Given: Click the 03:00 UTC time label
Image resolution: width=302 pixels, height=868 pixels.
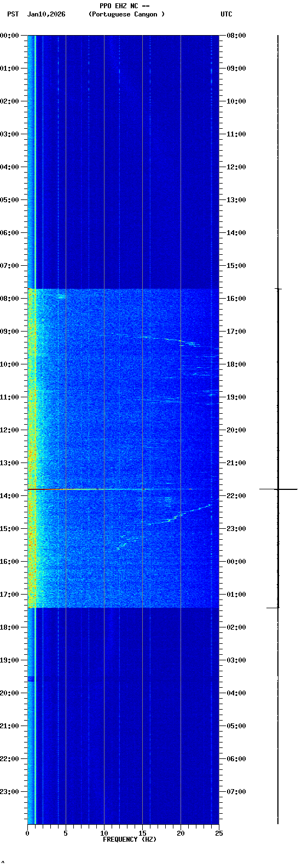Looking at the screenshot, I should pyautogui.click(x=236, y=660).
